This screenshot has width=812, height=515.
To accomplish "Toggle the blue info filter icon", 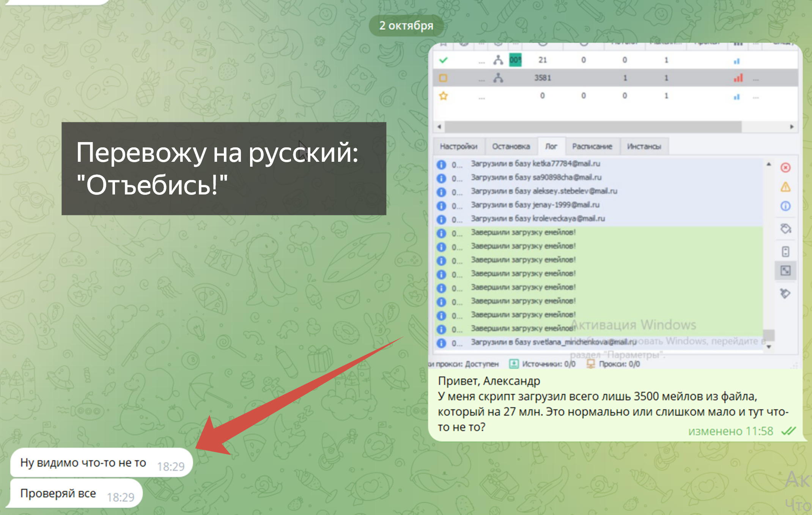I will click(785, 206).
